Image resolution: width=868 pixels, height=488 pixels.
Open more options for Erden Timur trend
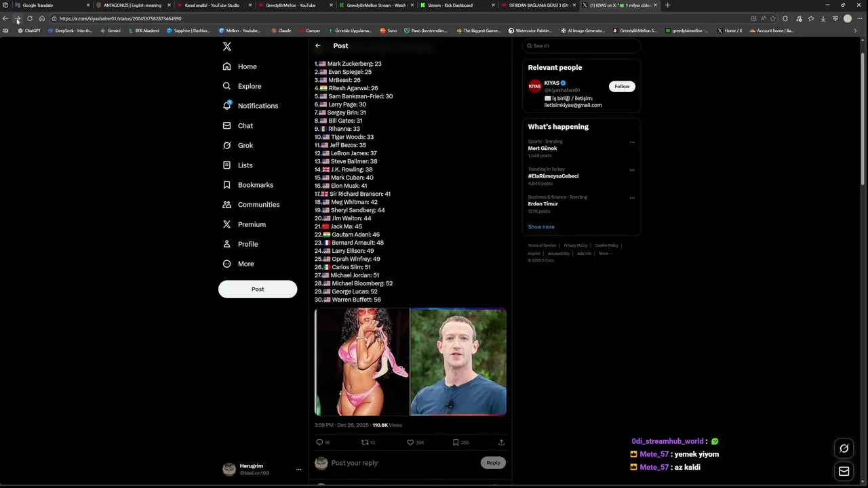(632, 198)
